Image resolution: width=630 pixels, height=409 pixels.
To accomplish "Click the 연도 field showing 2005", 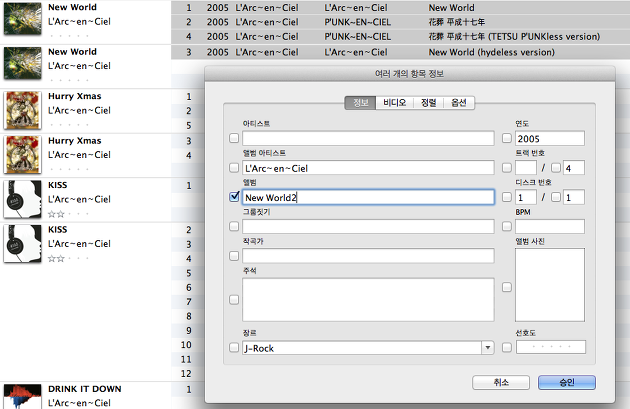I will [550, 138].
